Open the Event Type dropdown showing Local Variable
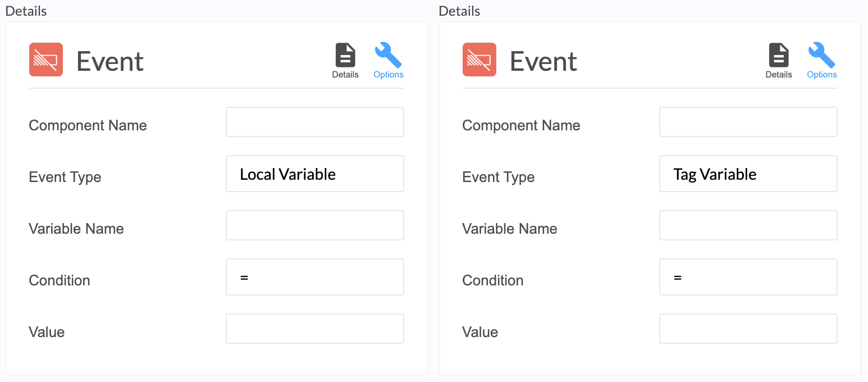The image size is (868, 382). point(315,174)
